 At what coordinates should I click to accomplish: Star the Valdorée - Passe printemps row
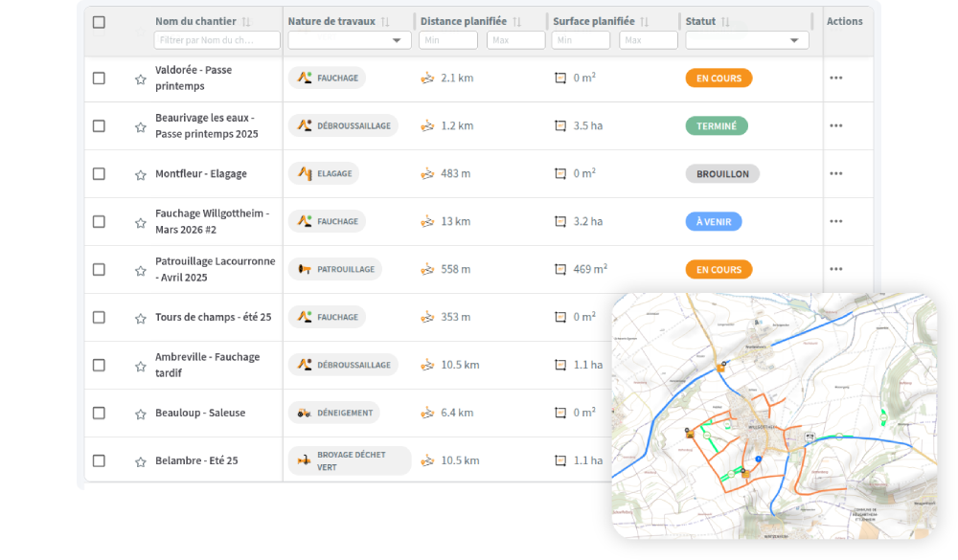[141, 79]
